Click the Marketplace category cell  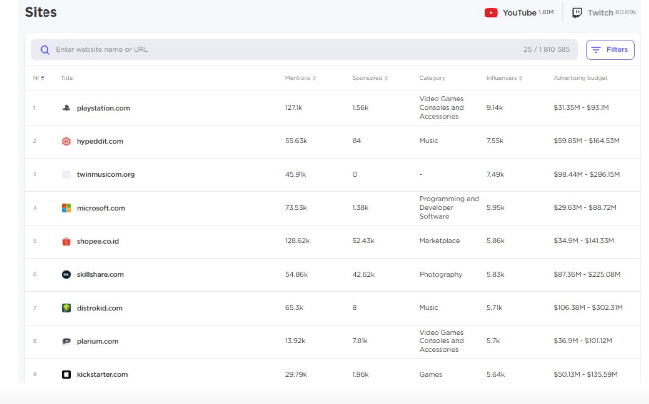coord(440,240)
